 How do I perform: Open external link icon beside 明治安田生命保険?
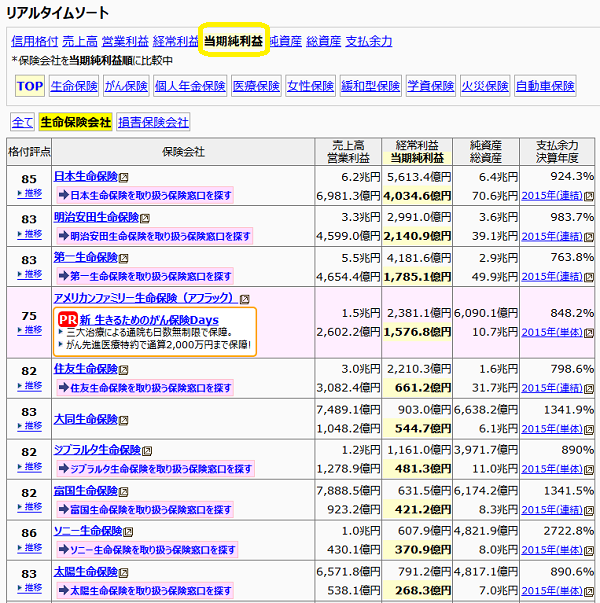[x=145, y=218]
